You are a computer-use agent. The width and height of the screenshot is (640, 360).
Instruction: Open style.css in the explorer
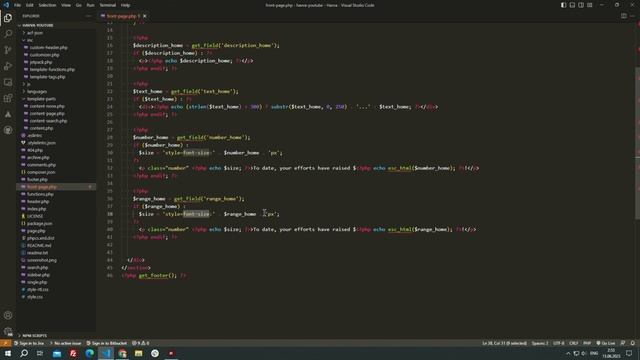35,297
